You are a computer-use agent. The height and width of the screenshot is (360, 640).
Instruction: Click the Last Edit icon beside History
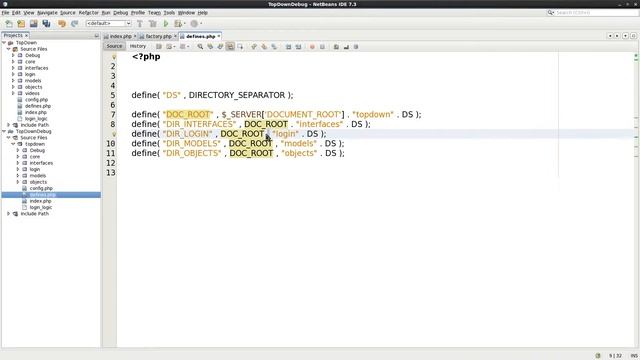[x=159, y=47]
